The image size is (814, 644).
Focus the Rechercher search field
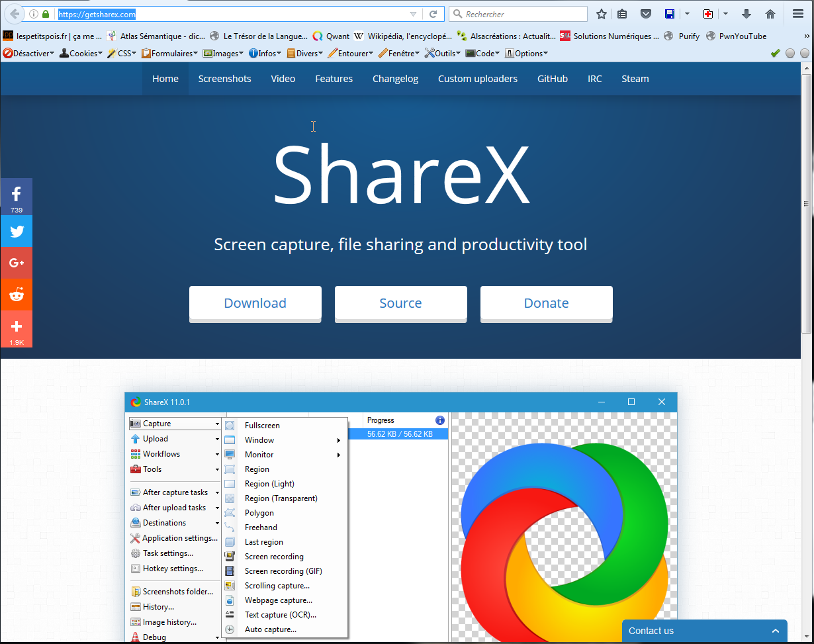click(523, 14)
